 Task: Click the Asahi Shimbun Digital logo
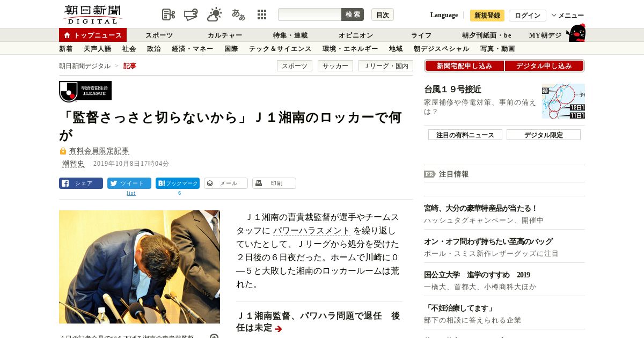click(x=92, y=14)
